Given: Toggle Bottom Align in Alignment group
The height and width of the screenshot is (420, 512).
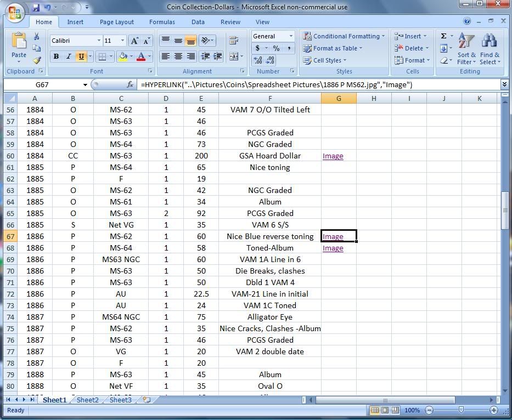Looking at the screenshot, I should tap(190, 41).
